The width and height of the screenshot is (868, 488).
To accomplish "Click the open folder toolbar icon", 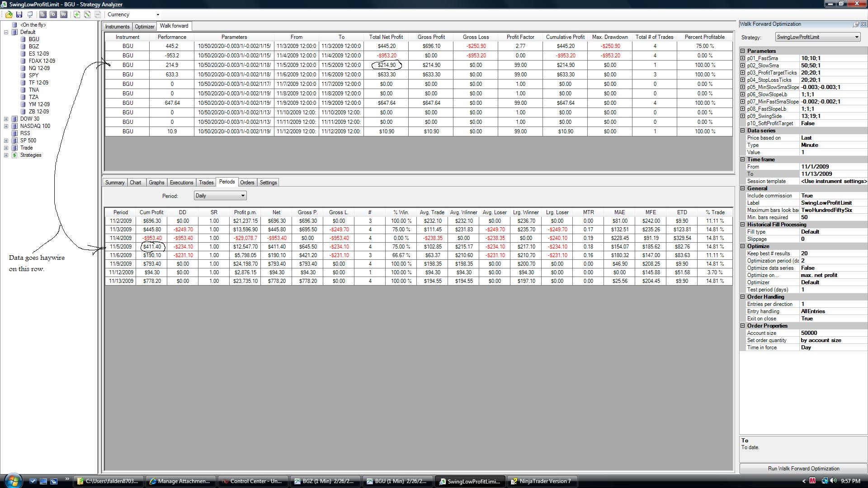I will (9, 14).
